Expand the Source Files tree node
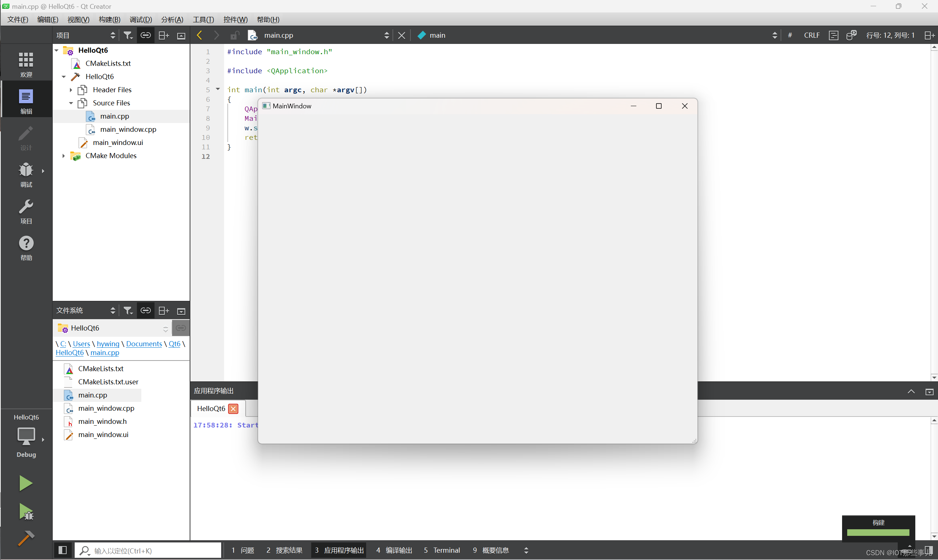Image resolution: width=938 pixels, height=560 pixels. 71,102
